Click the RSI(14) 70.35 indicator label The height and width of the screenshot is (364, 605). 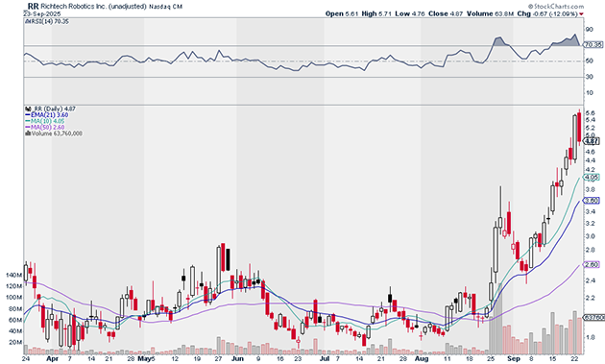pos(49,22)
